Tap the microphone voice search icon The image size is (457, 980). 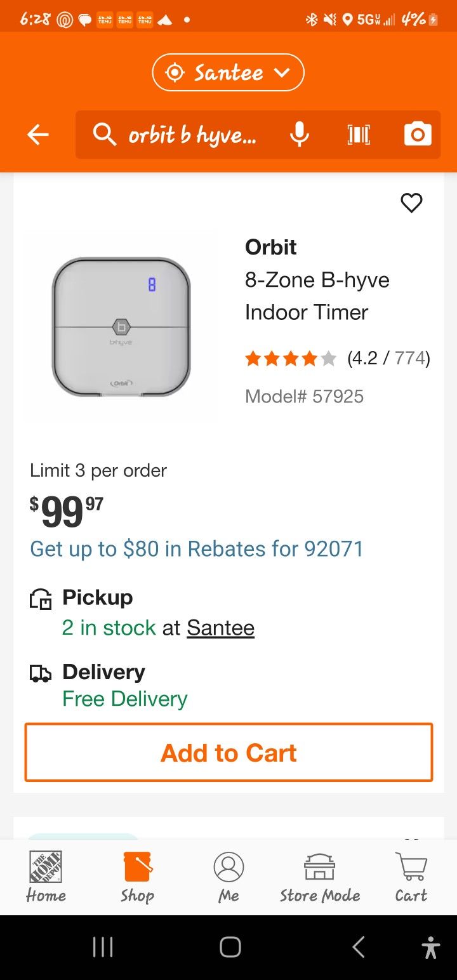[x=299, y=135]
